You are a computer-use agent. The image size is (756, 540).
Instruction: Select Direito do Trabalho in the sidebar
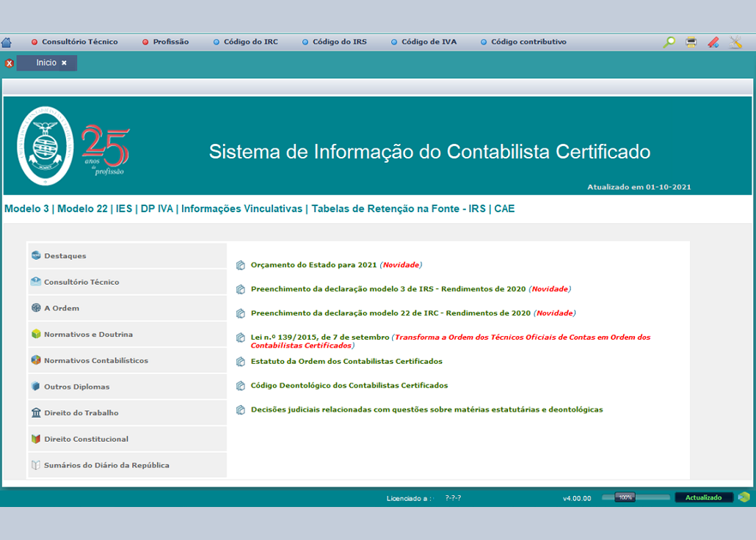click(x=127, y=413)
